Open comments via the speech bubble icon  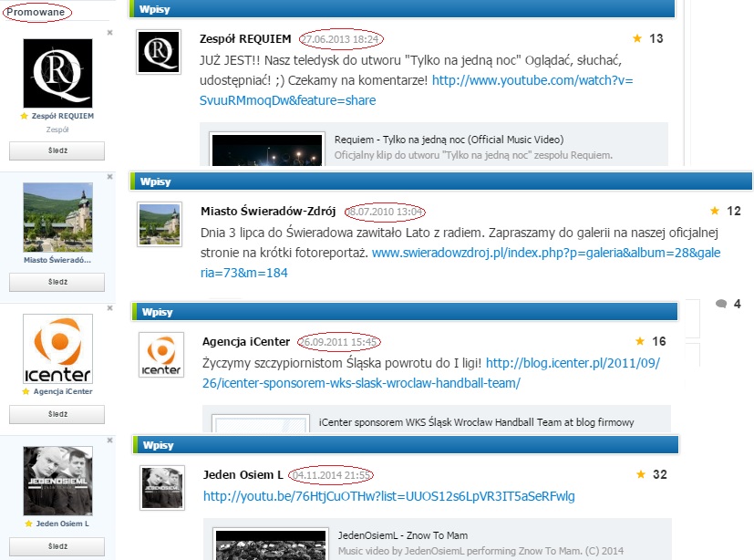721,304
